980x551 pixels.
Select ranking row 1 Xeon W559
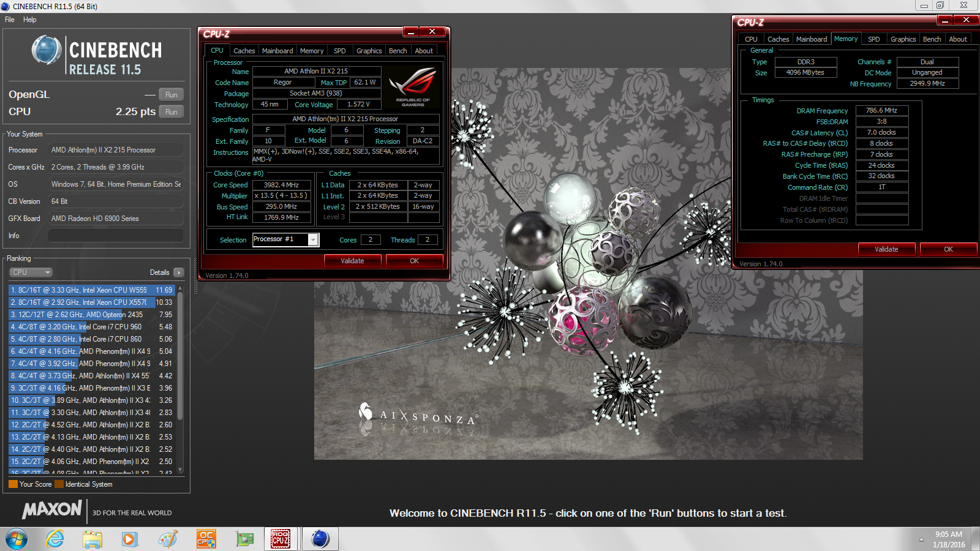[91, 290]
